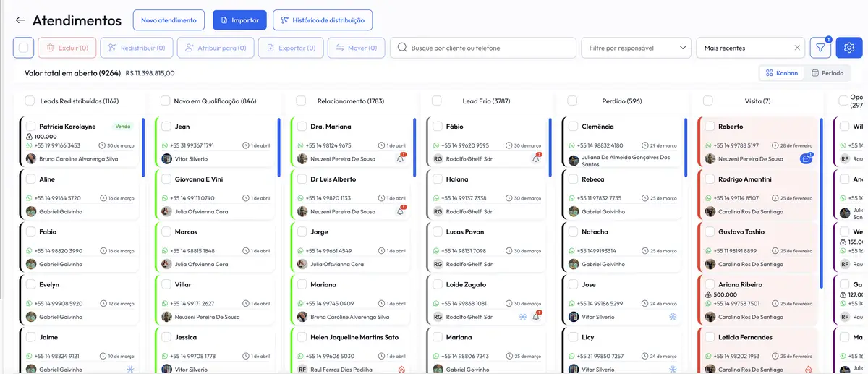Open the gear settings button
The height and width of the screenshot is (374, 868).
click(849, 48)
